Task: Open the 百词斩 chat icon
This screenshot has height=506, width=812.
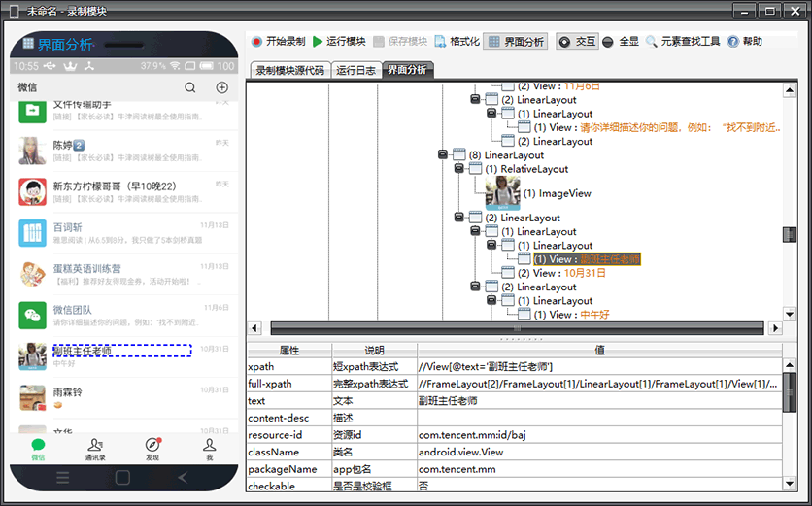Action: [x=32, y=233]
